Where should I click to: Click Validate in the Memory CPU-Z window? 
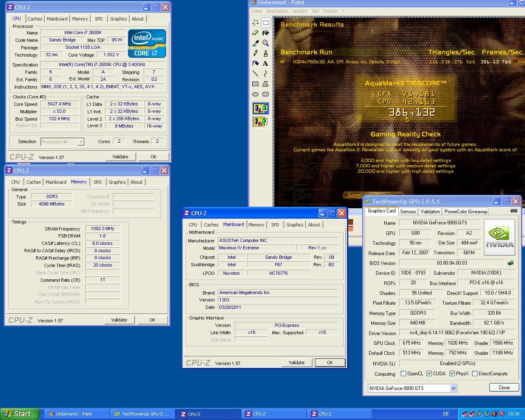point(119,320)
